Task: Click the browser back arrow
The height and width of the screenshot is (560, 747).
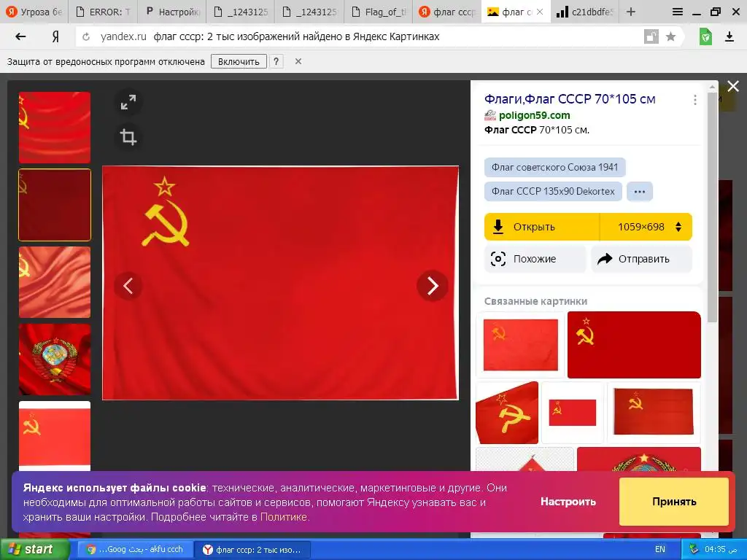Action: pos(20,36)
